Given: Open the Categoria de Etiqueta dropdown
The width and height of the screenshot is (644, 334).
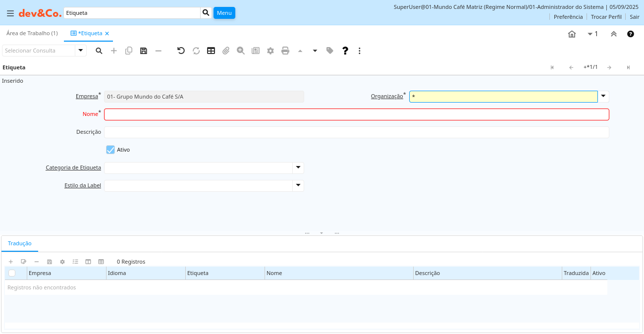Looking at the screenshot, I should [298, 168].
